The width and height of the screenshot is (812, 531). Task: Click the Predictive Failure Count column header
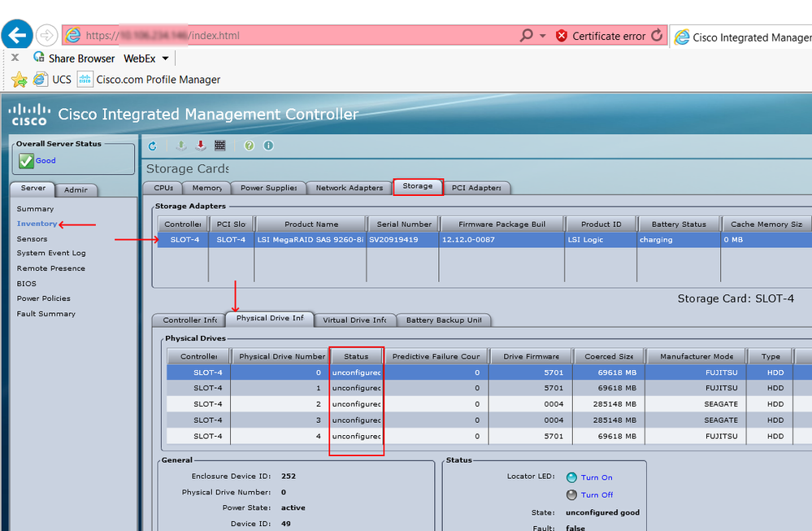(x=436, y=356)
